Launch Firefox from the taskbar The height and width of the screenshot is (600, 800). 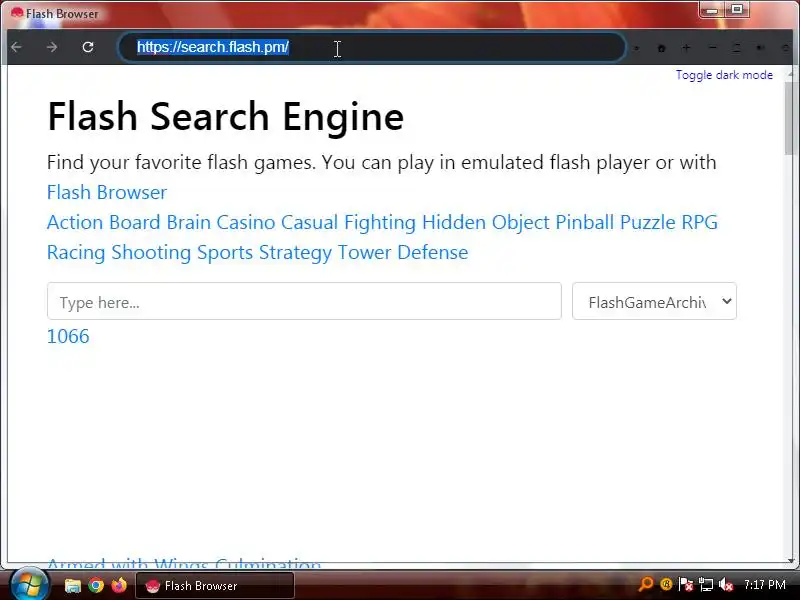[119, 585]
